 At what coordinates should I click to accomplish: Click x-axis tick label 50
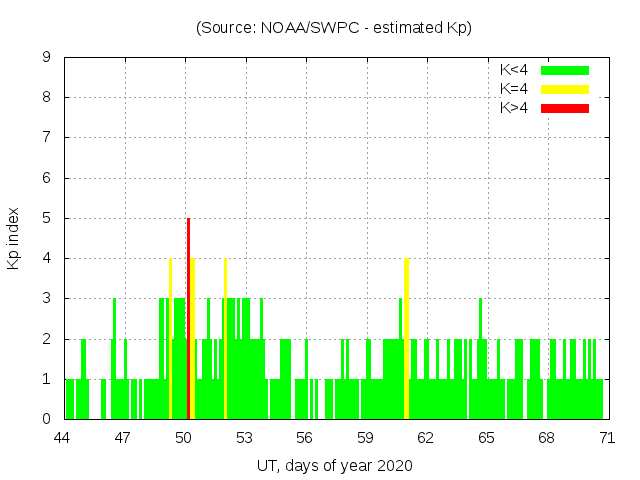click(184, 438)
